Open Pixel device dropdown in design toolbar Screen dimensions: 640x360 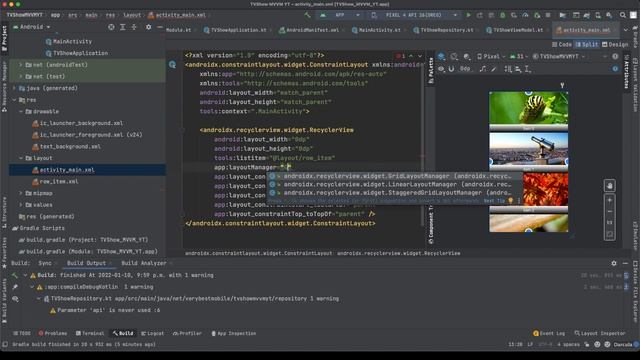tap(491, 56)
